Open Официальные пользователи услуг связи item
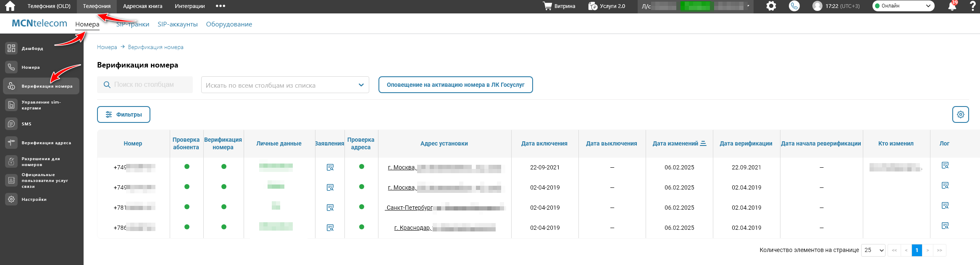 [41, 180]
